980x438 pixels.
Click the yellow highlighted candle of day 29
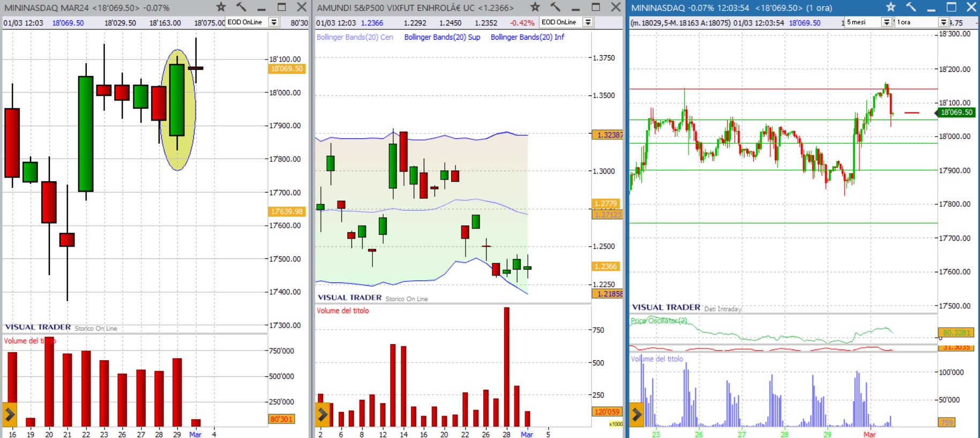(x=177, y=100)
